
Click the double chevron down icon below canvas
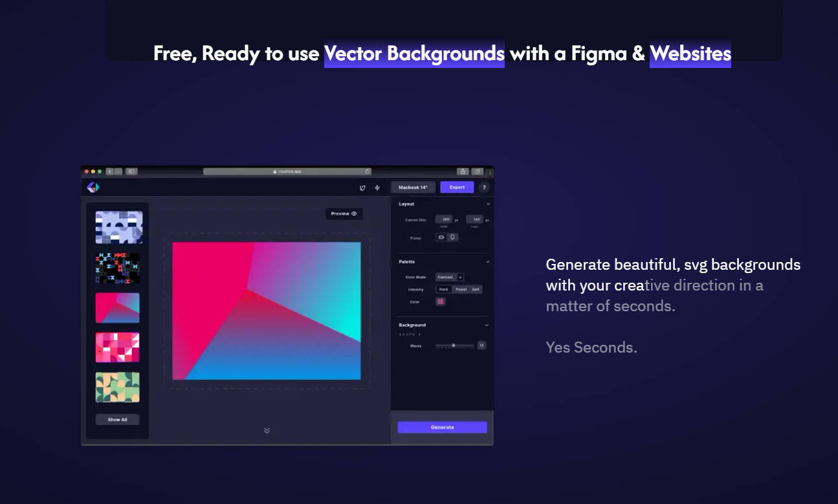click(x=267, y=430)
